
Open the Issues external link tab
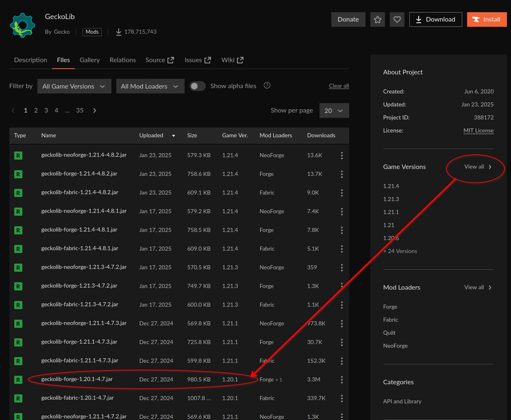[198, 60]
